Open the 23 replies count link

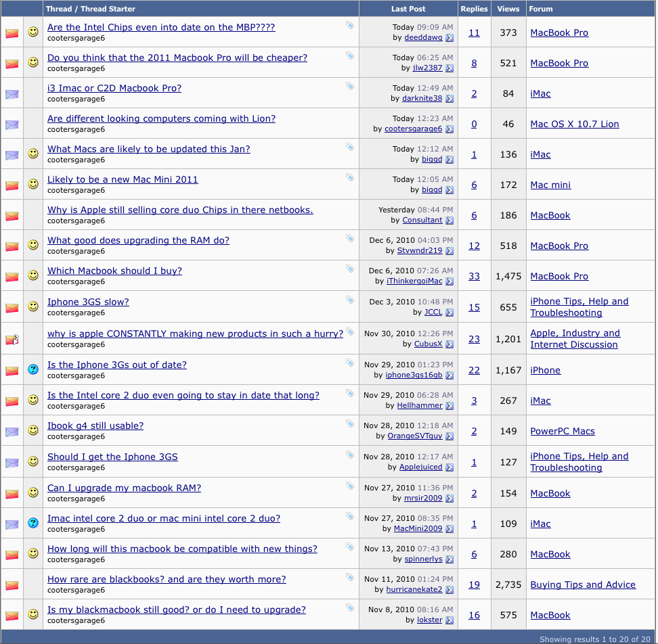click(474, 339)
